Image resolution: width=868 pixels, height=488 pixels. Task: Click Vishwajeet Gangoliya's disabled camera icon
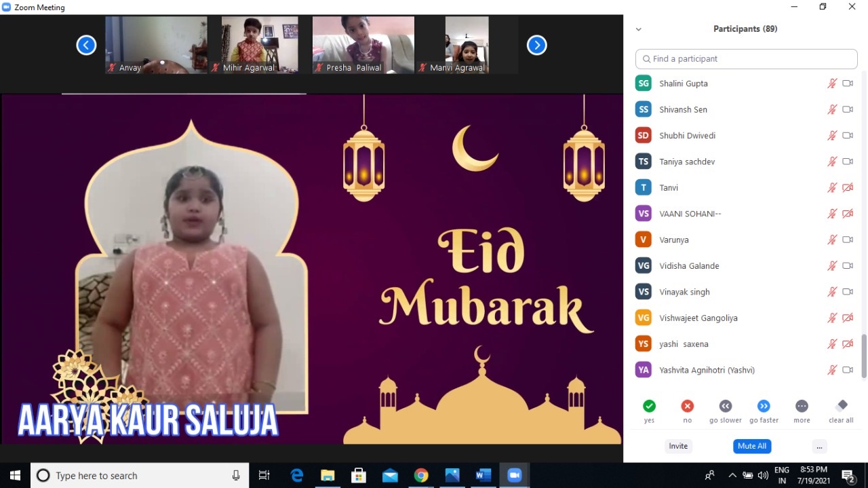pos(848,318)
